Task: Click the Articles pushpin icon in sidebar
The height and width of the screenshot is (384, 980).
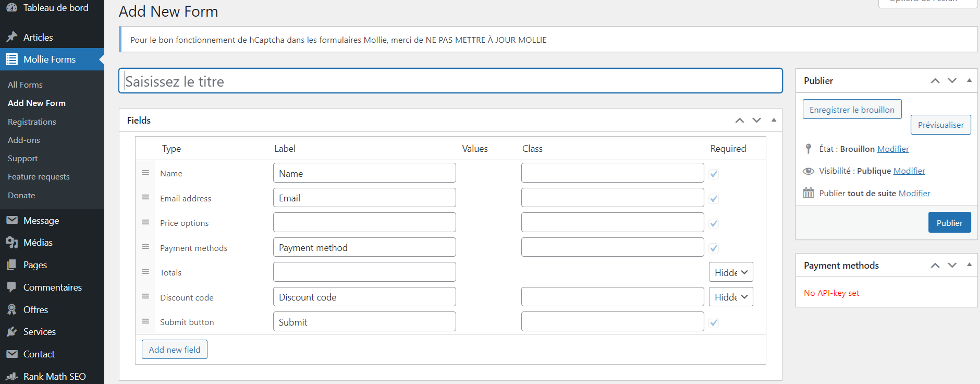Action: (11, 37)
